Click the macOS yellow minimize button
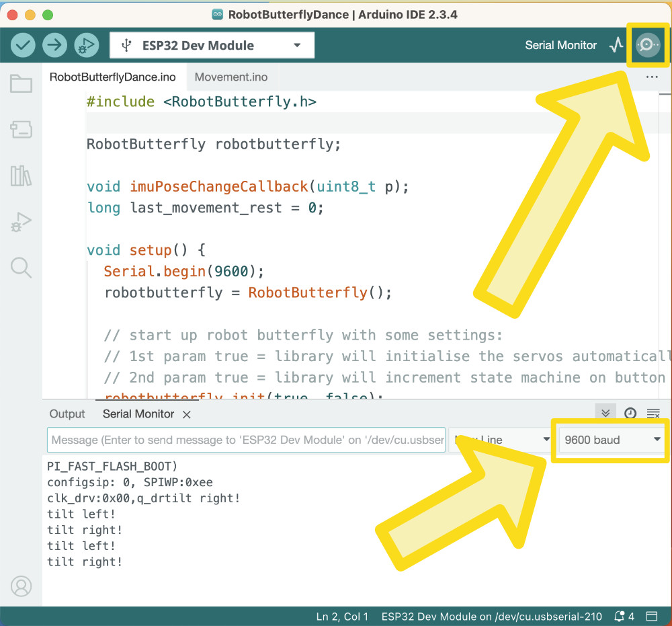This screenshot has height=626, width=672. tap(30, 15)
